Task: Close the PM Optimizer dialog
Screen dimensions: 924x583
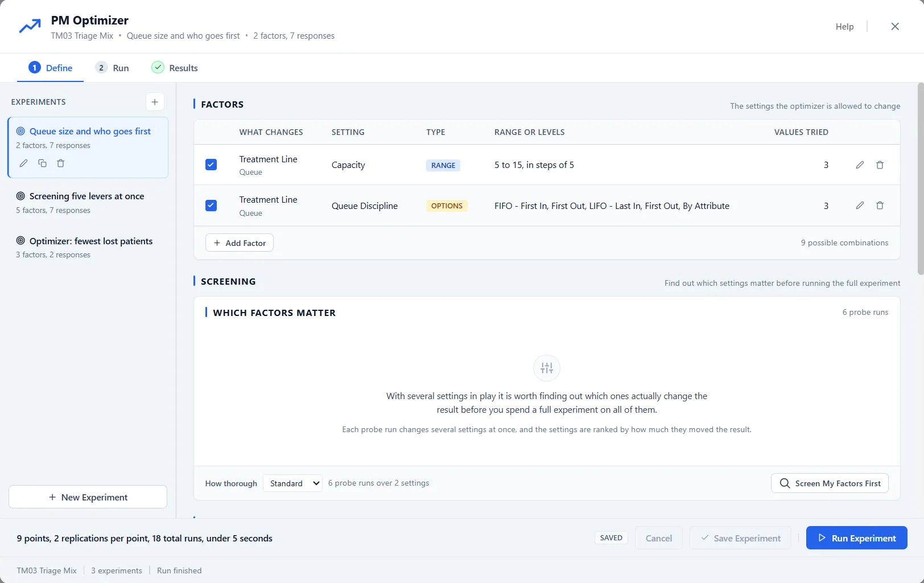Action: click(x=895, y=26)
